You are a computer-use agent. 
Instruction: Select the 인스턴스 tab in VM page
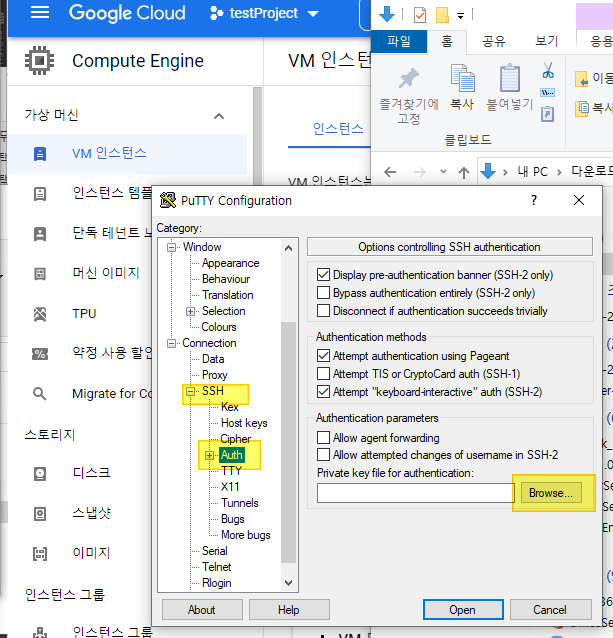(338, 129)
